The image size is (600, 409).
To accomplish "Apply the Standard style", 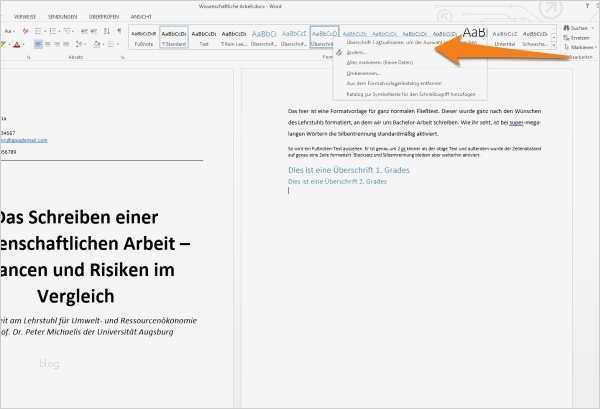I will point(174,38).
